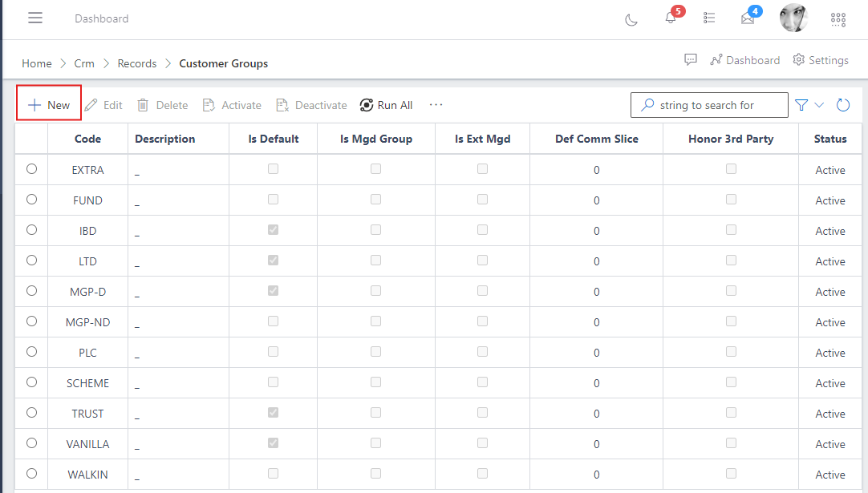
Task: Open the hamburger navigation menu
Action: point(35,18)
